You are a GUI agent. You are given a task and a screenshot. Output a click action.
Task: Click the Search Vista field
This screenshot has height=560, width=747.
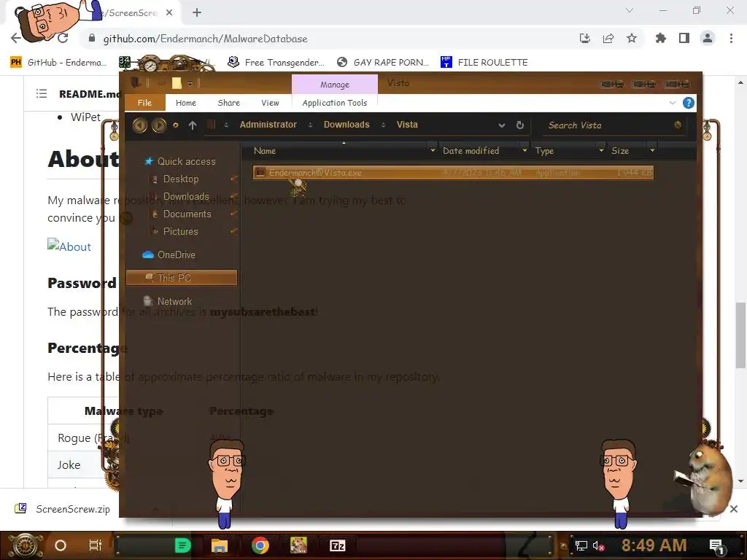[614, 125]
